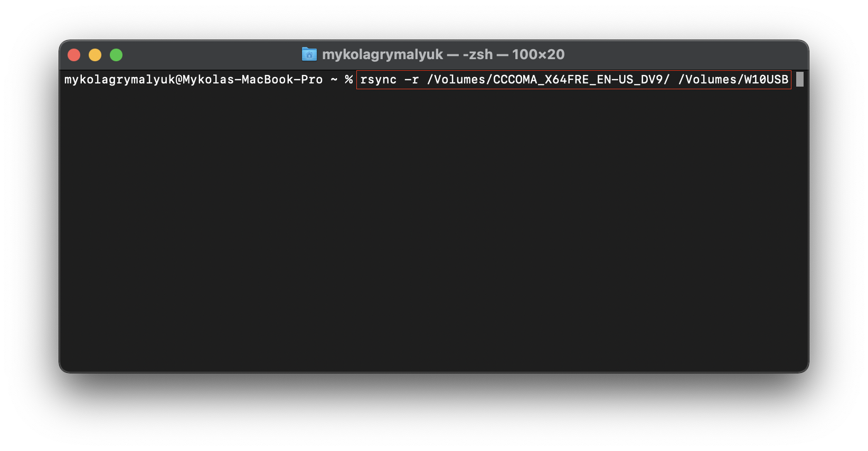Click the mykolagrymalyuk name in window title
This screenshot has height=451, width=868.
tap(382, 54)
